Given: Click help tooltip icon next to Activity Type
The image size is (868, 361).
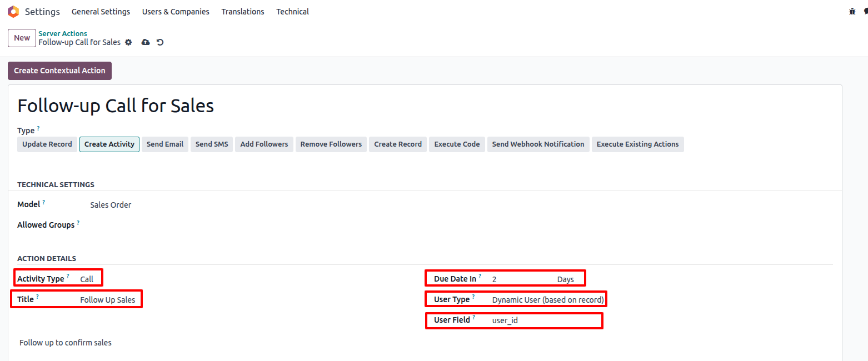Looking at the screenshot, I should coord(68,276).
